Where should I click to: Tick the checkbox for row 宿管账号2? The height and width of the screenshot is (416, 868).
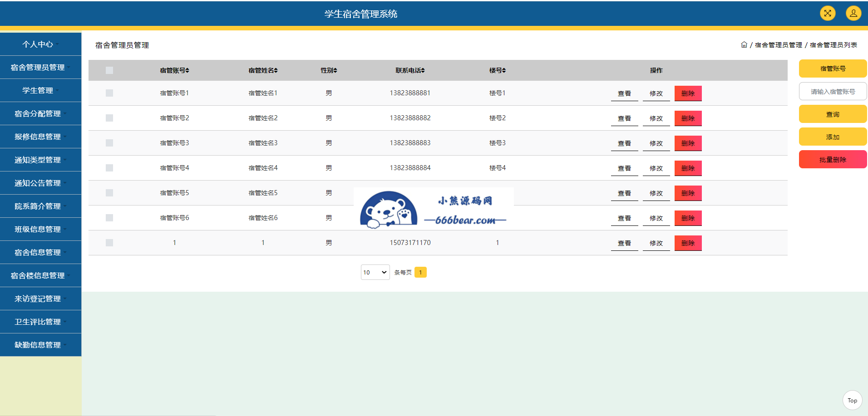pos(109,118)
